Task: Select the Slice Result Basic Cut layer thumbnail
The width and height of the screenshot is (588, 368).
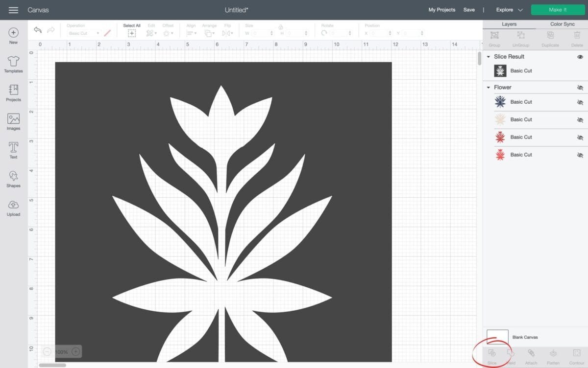Action: click(x=500, y=71)
